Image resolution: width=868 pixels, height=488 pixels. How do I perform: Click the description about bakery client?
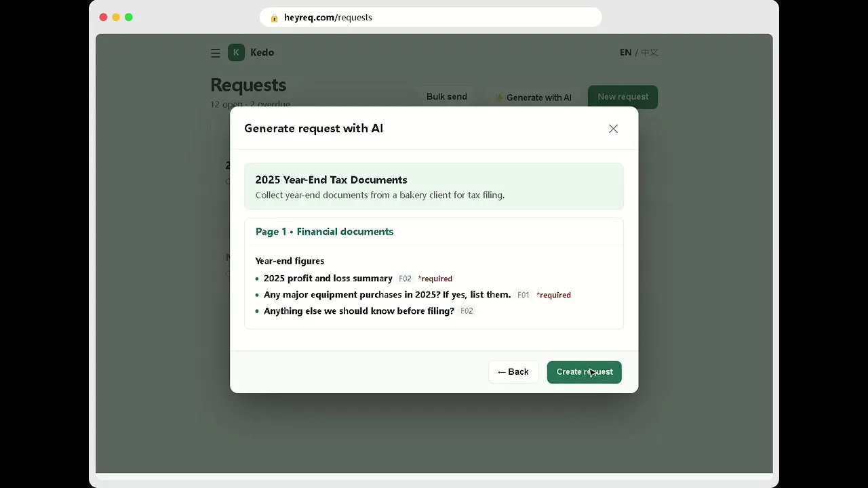coord(380,195)
